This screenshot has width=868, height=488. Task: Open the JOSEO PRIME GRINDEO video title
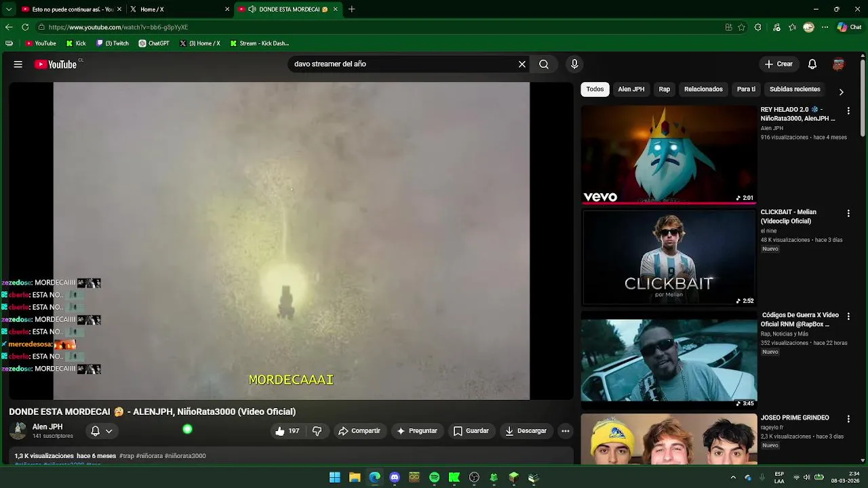coord(795,418)
